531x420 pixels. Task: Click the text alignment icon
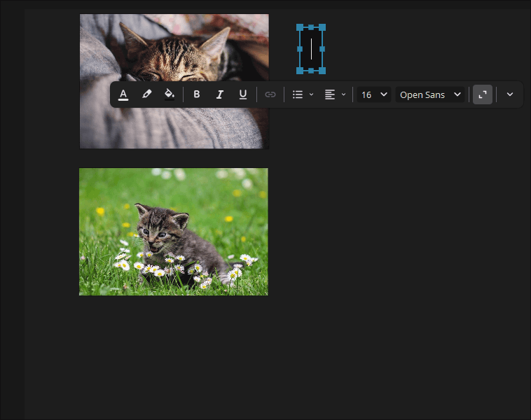click(330, 94)
